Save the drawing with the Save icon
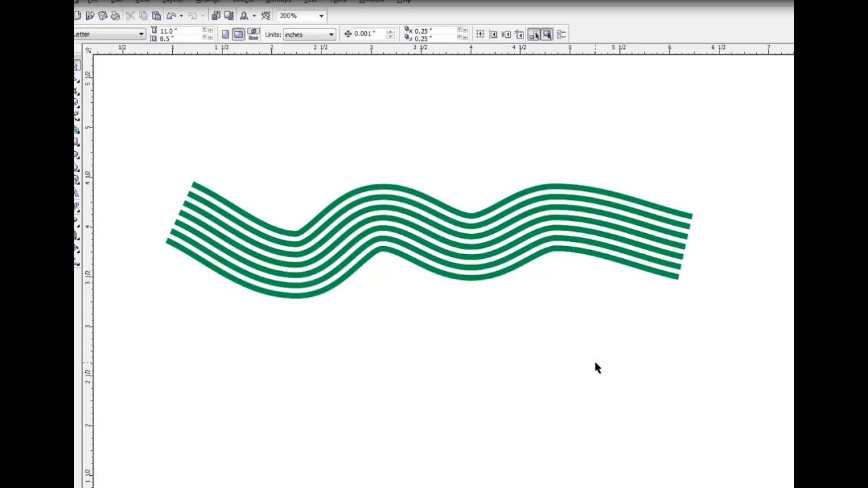The width and height of the screenshot is (868, 488). (x=103, y=16)
